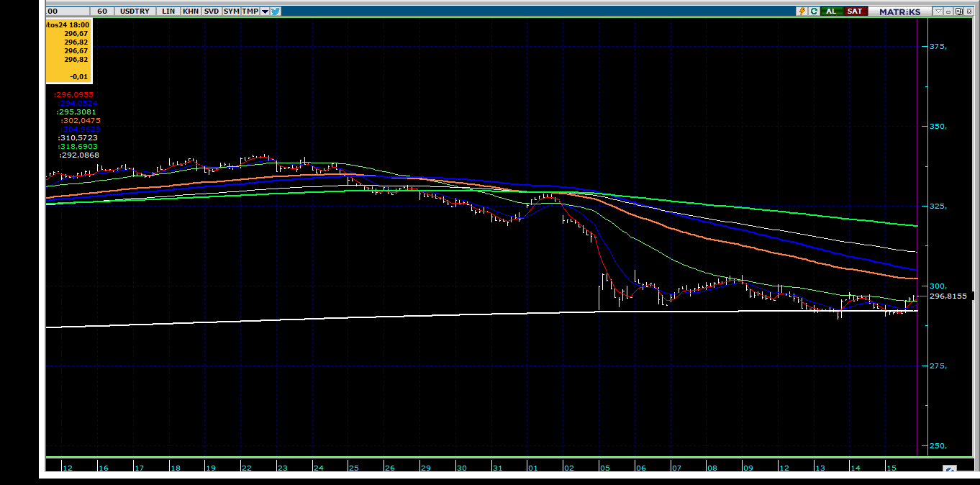Viewport: 980px width, 485px height.
Task: Select orange indicator value 302,0475
Action: point(81,120)
